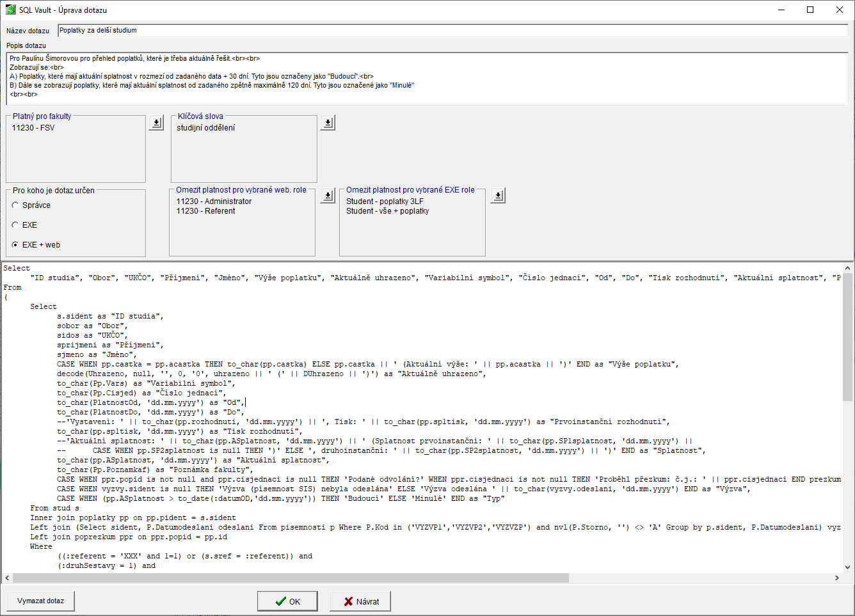Select 11230 - FSV faculty entry
This screenshot has width=855, height=616.
(33, 128)
